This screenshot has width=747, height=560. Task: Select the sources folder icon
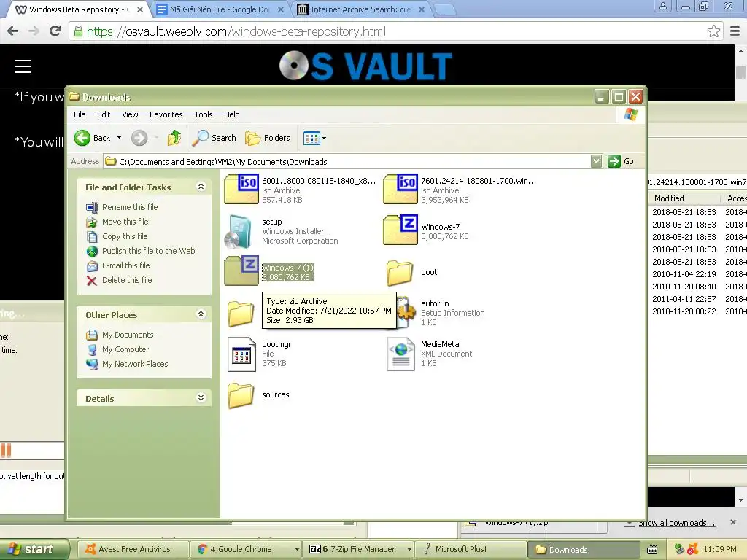(241, 395)
